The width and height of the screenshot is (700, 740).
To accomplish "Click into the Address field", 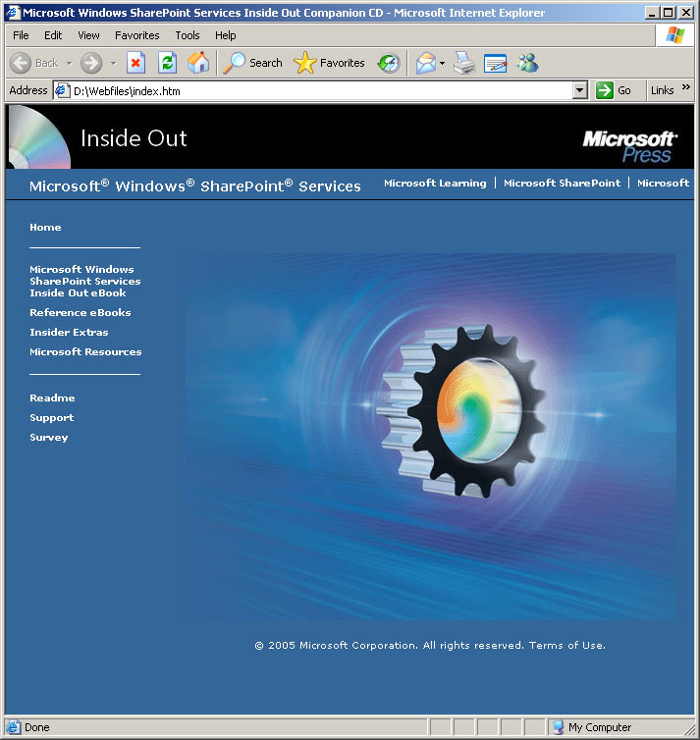I will click(x=321, y=90).
